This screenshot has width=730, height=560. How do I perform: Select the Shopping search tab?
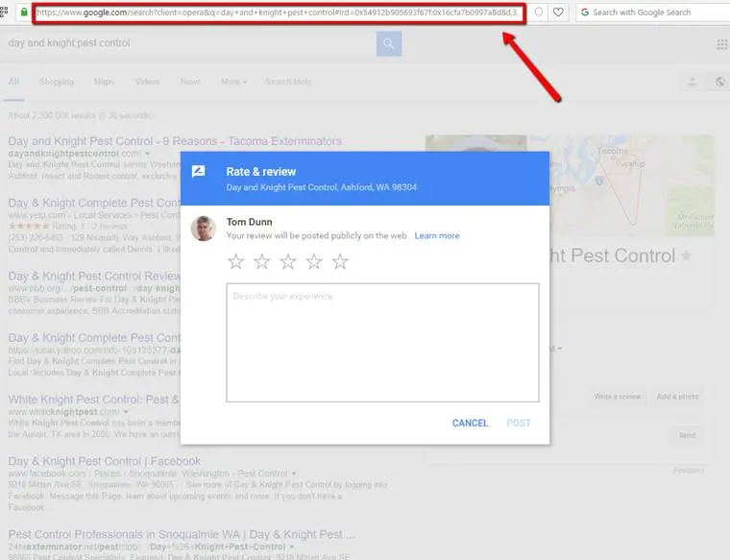[x=57, y=82]
